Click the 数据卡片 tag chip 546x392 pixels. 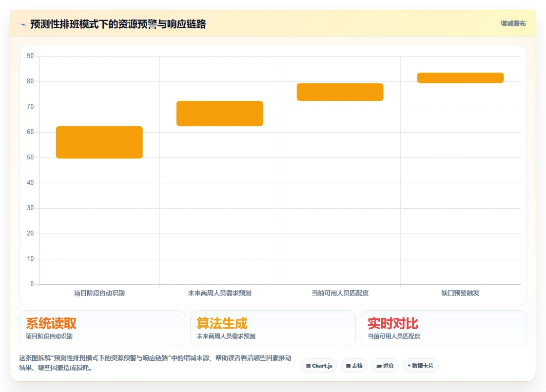[x=421, y=366]
